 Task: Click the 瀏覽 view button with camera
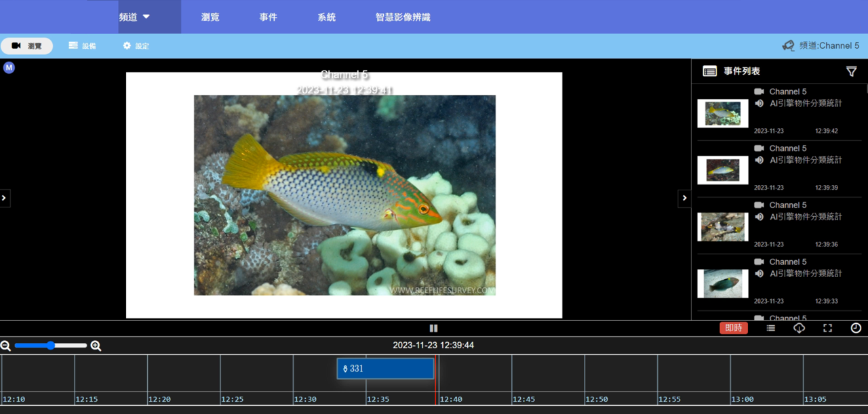pos(27,46)
